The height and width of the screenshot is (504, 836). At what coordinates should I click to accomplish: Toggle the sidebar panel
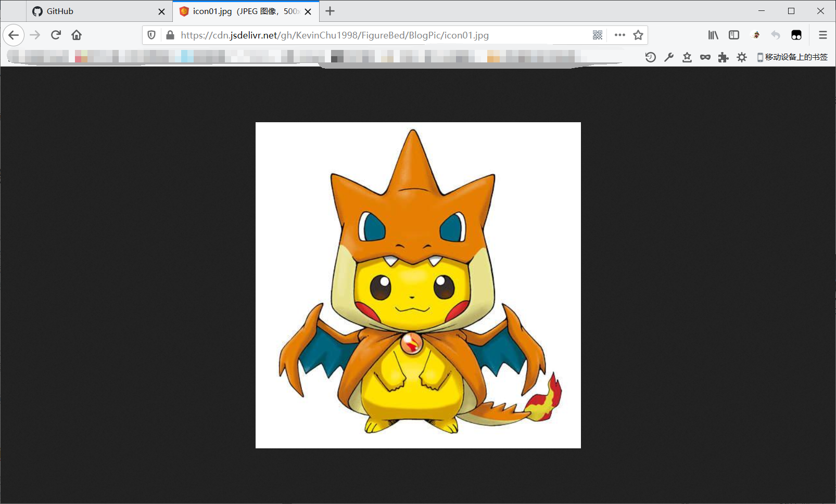[x=734, y=35]
